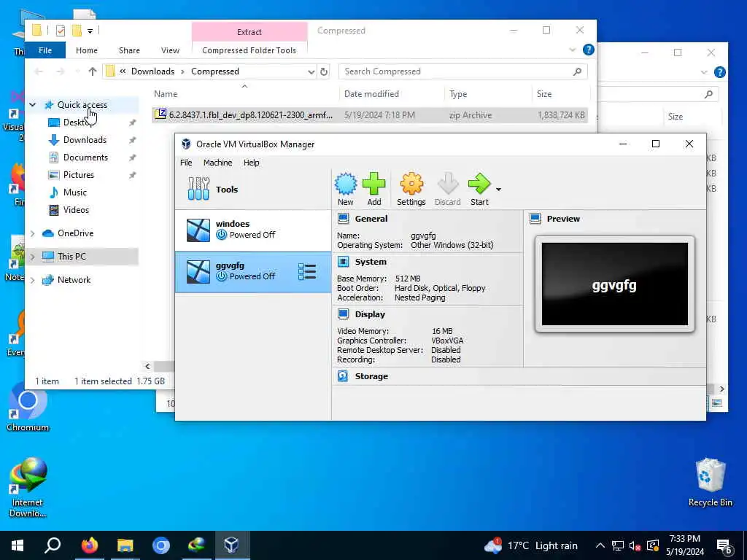Open File Explorer from the taskbar
The height and width of the screenshot is (560, 747).
(125, 545)
